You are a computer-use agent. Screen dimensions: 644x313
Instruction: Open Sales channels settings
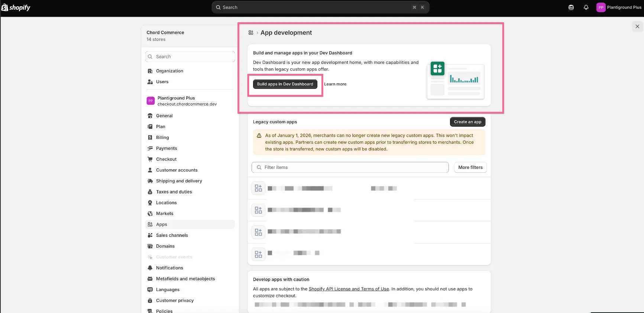[x=190, y=235]
